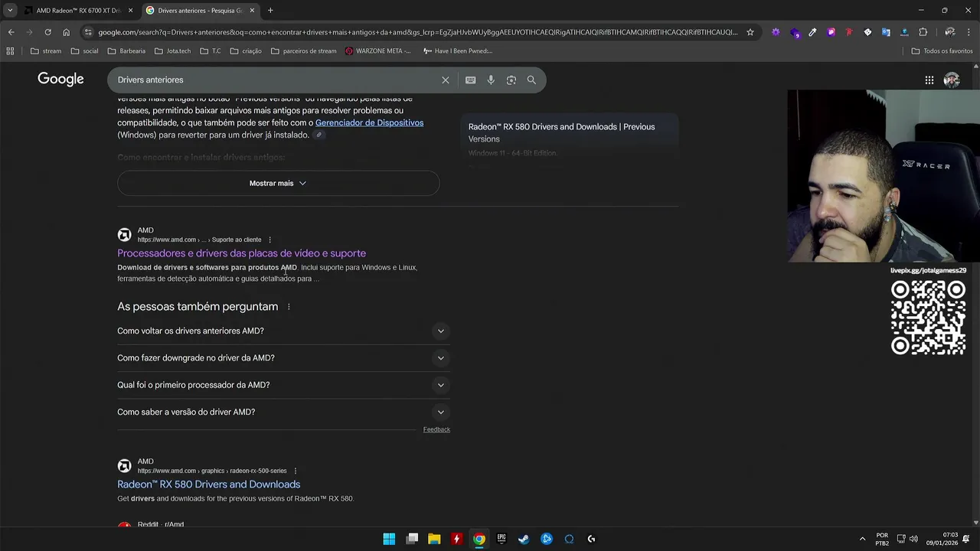Image resolution: width=980 pixels, height=551 pixels.
Task: Go to the Google logo homepage
Action: pos(60,79)
